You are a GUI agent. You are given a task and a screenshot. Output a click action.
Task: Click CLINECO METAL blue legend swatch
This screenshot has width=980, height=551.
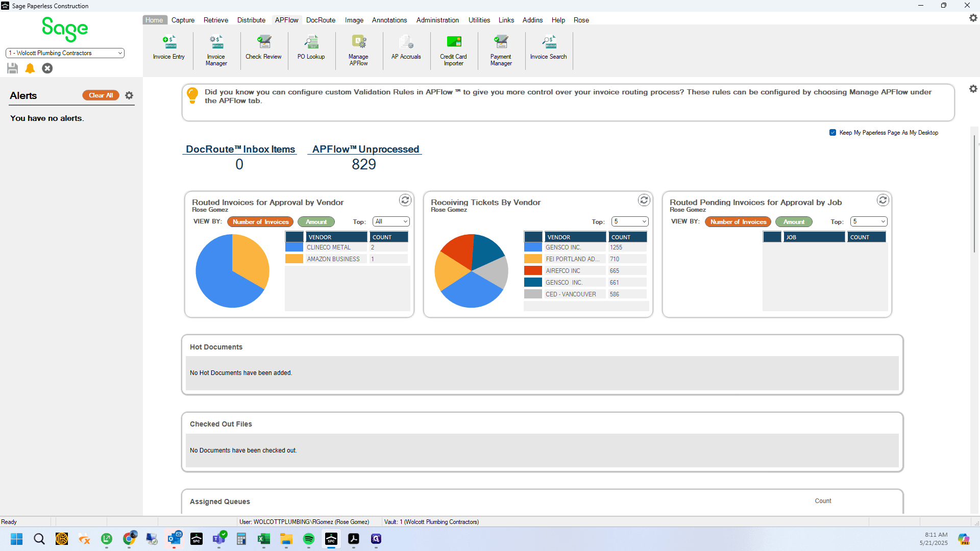click(294, 247)
